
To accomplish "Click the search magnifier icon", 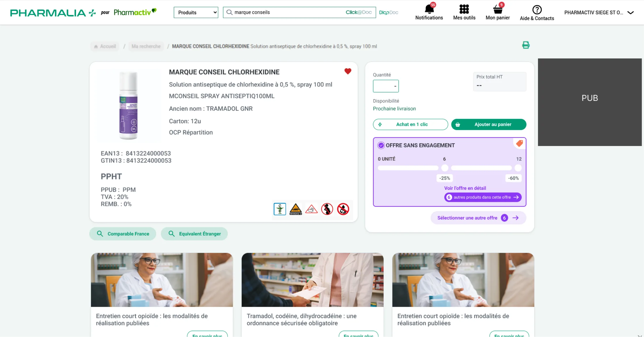I will (229, 12).
